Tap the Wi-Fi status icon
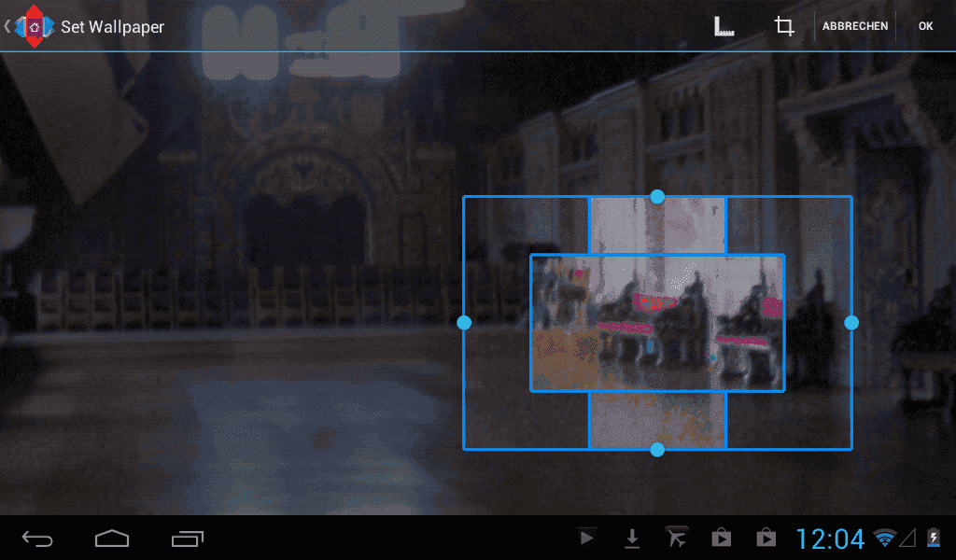 (x=884, y=538)
